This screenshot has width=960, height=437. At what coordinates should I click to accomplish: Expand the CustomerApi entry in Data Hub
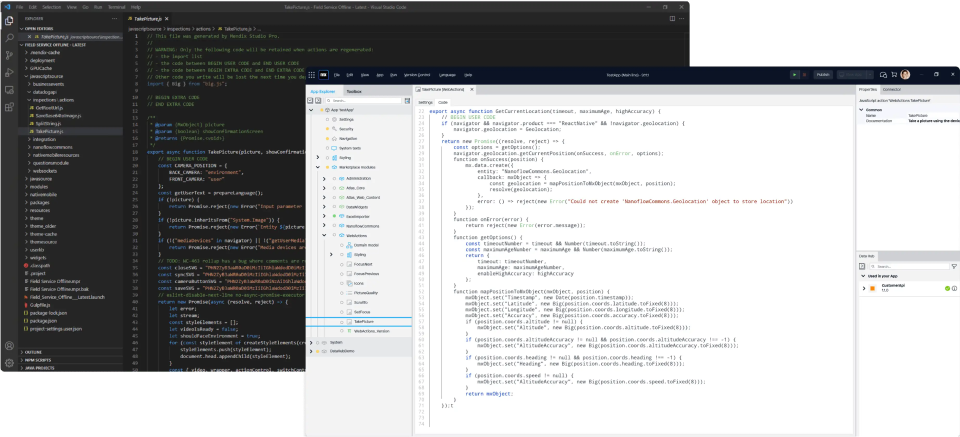pos(864,288)
